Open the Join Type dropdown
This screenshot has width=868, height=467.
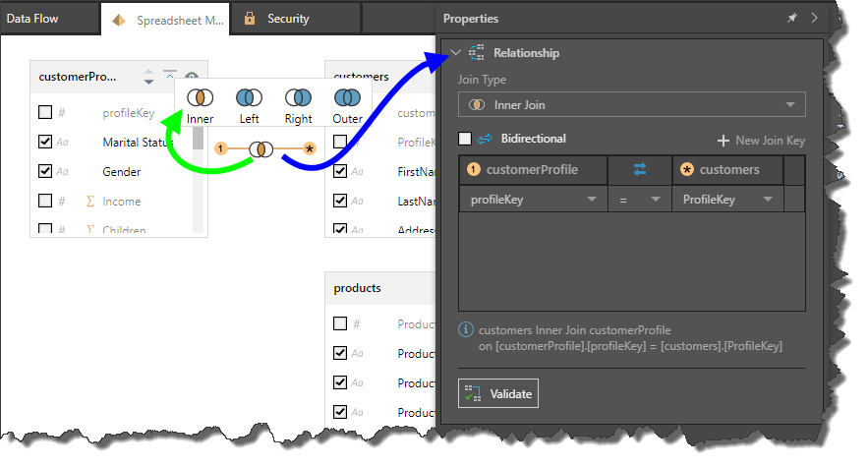pyautogui.click(x=631, y=105)
